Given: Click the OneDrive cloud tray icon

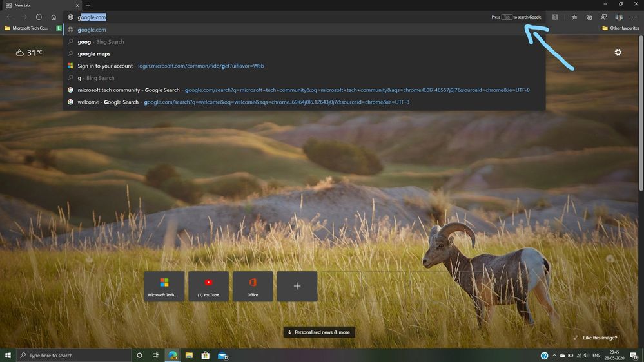Looking at the screenshot, I should (562, 356).
